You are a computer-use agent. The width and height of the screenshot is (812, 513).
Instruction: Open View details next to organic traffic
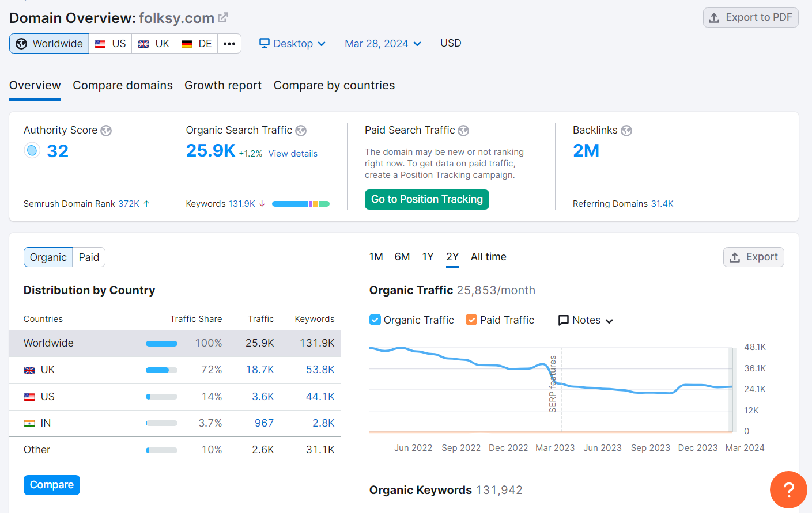[293, 153]
